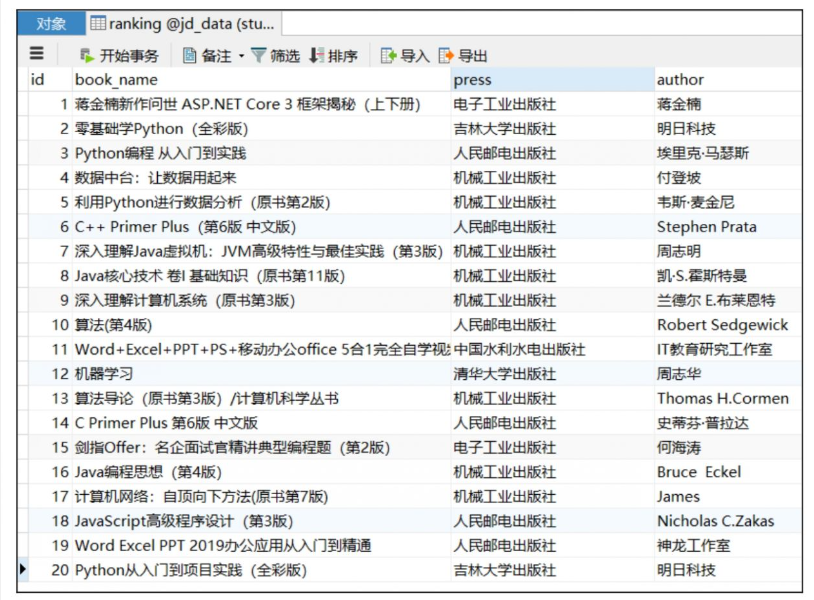The height and width of the screenshot is (600, 814).
Task: Select cell 蒋金楠新作问世 ASP.NET Core 3
Action: pos(261,104)
